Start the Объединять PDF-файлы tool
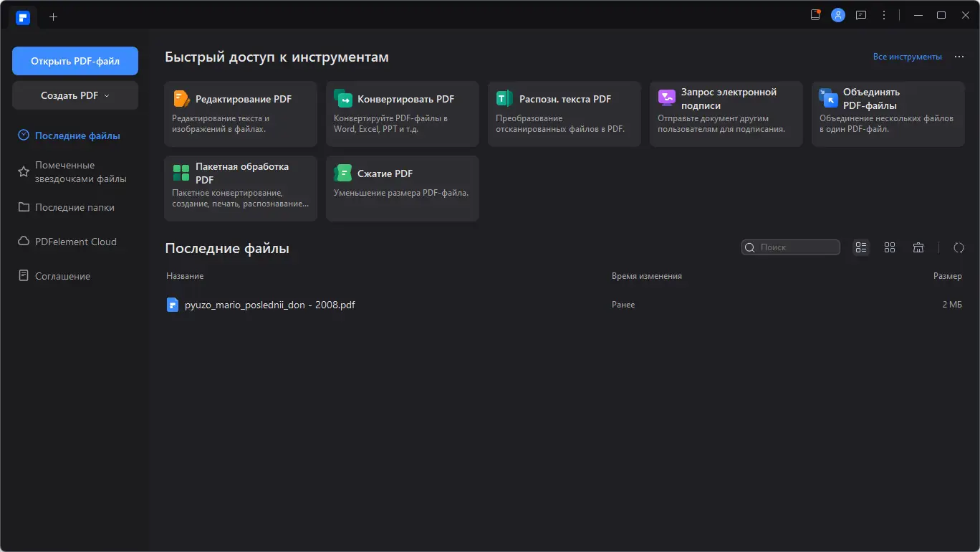The height and width of the screenshot is (552, 980). coord(888,113)
